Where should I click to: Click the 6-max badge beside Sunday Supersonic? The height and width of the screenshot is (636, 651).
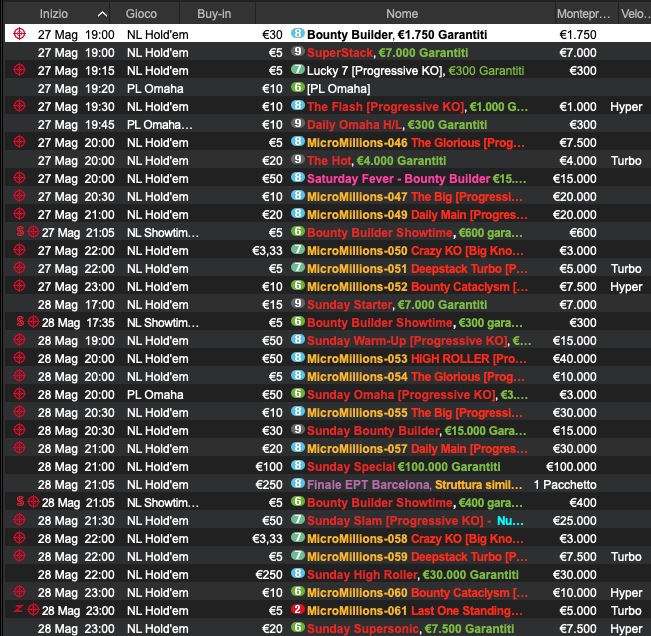[297, 627]
